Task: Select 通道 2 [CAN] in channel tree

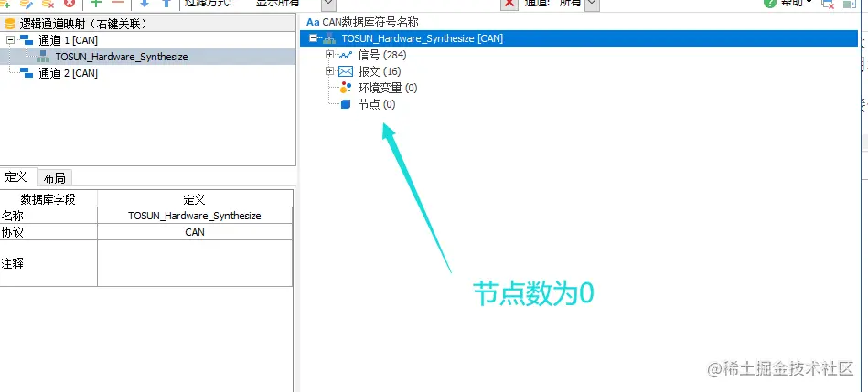Action: tap(68, 73)
